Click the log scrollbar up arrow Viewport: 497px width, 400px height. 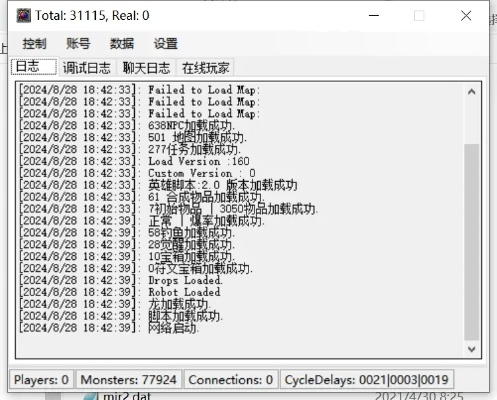tap(471, 92)
